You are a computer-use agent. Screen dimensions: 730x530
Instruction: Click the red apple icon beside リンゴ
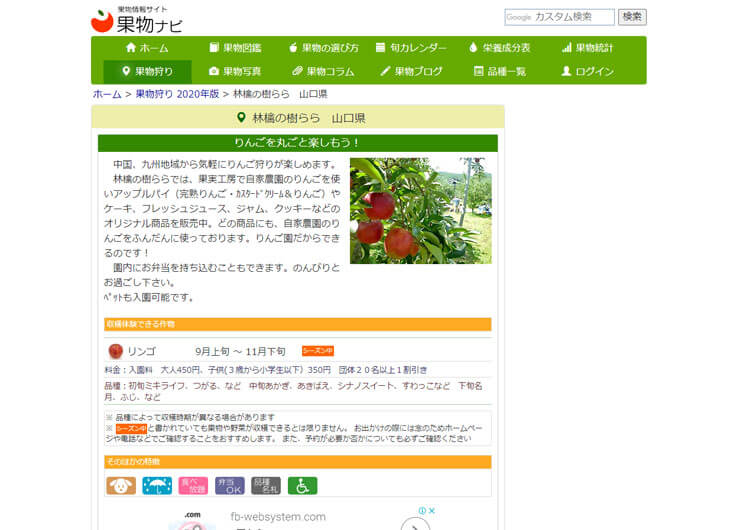click(x=115, y=352)
